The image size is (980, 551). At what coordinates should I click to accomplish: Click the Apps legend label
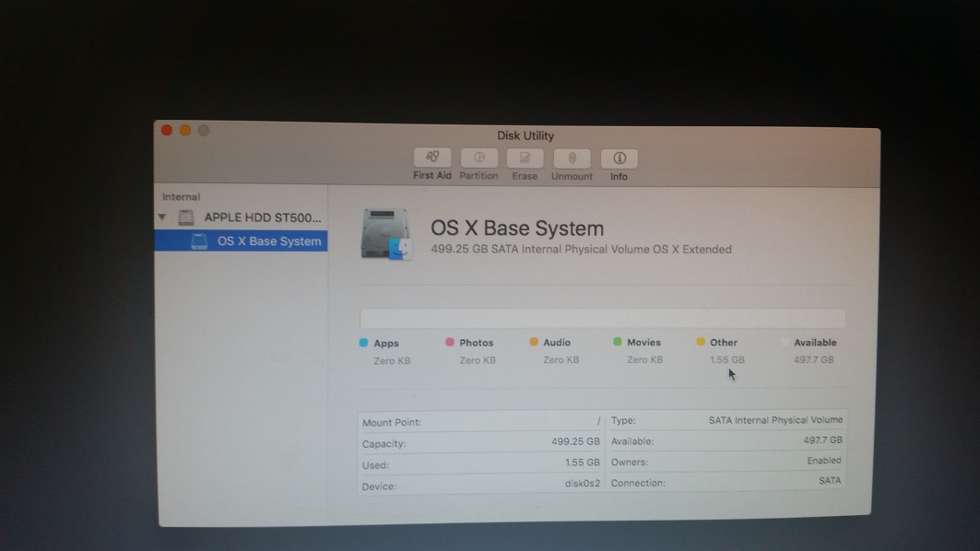(x=386, y=343)
